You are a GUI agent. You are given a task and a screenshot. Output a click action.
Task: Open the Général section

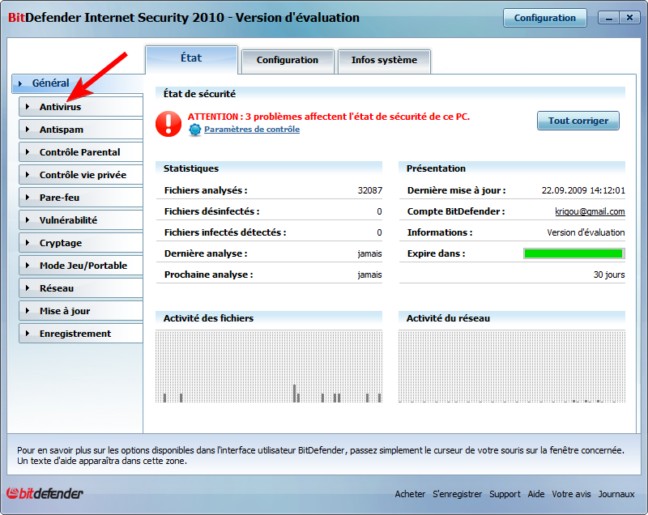(x=77, y=83)
